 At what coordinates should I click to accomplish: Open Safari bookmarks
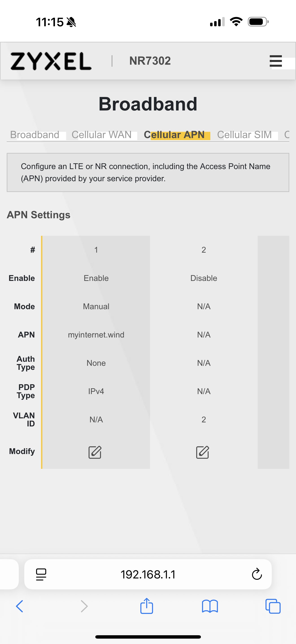click(210, 606)
